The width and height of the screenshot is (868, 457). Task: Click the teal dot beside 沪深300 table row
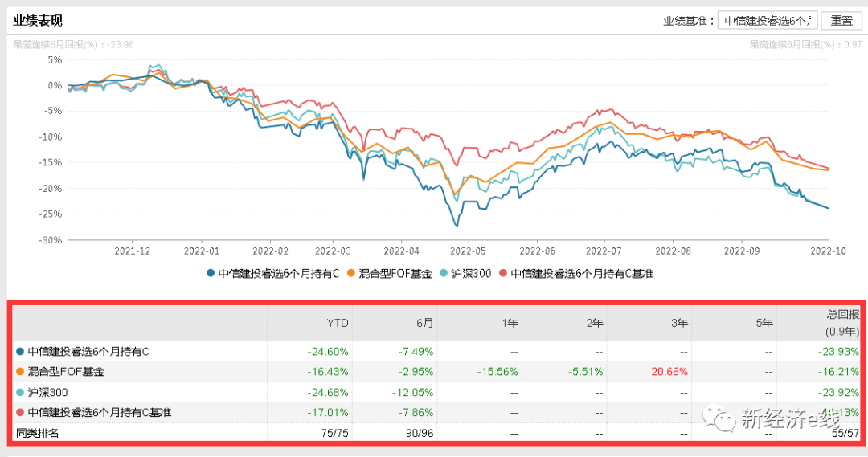point(19,392)
